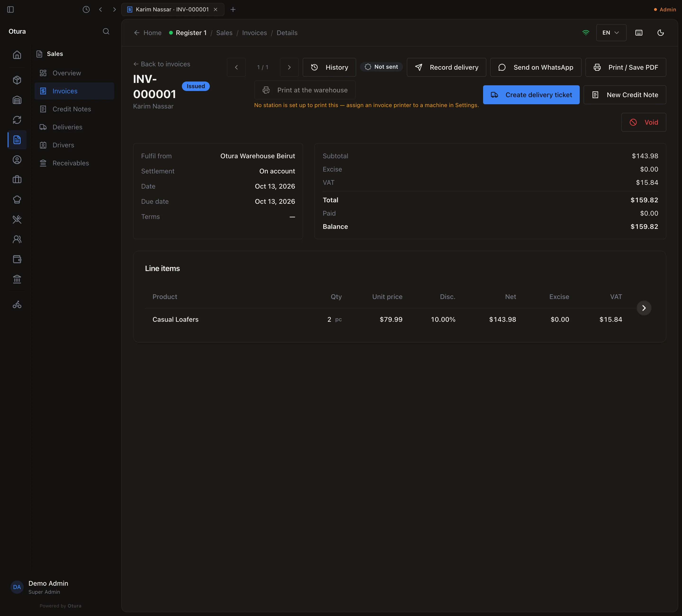Click the Home breadcrumb link

(x=148, y=33)
